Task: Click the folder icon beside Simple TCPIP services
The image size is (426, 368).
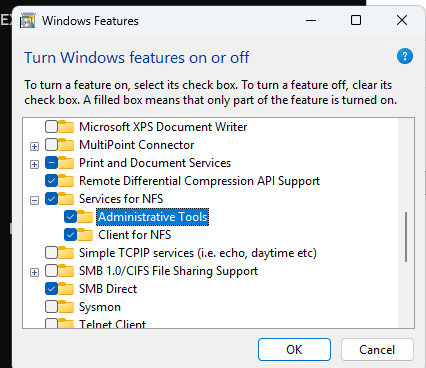Action: click(66, 253)
